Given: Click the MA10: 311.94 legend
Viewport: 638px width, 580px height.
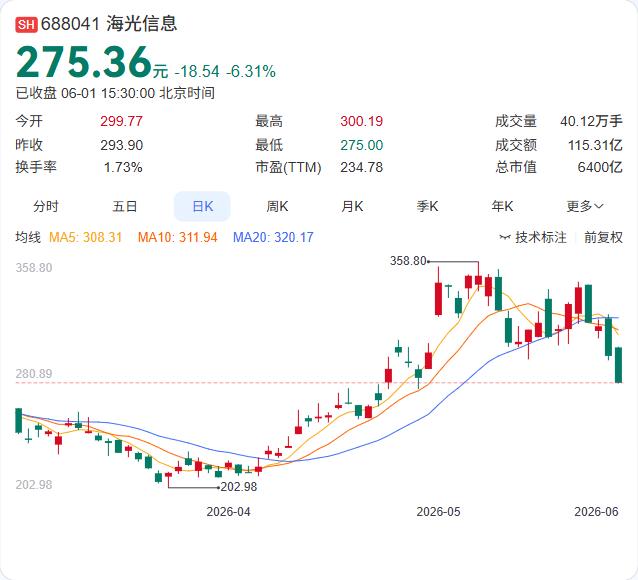Looking at the screenshot, I should 178,237.
